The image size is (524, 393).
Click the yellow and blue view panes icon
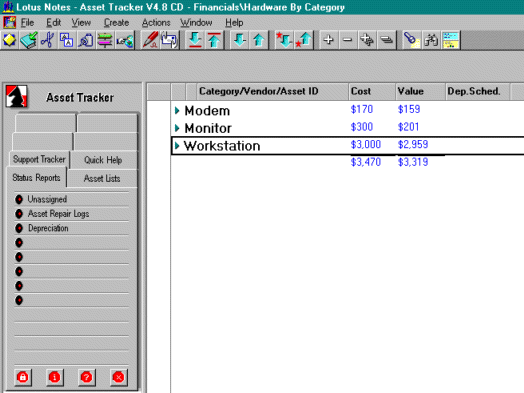pos(450,40)
